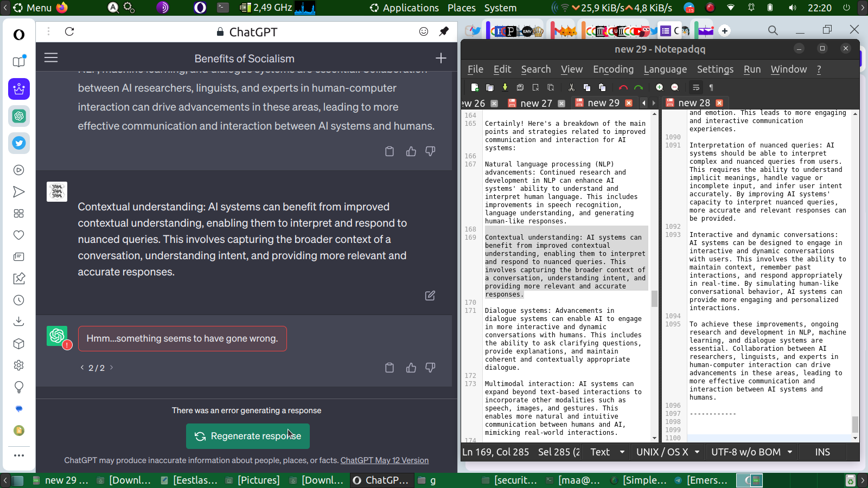Screen dimensions: 868x488
Task: Click the left editor pane vertical scrollbar thumb
Action: click(x=654, y=298)
